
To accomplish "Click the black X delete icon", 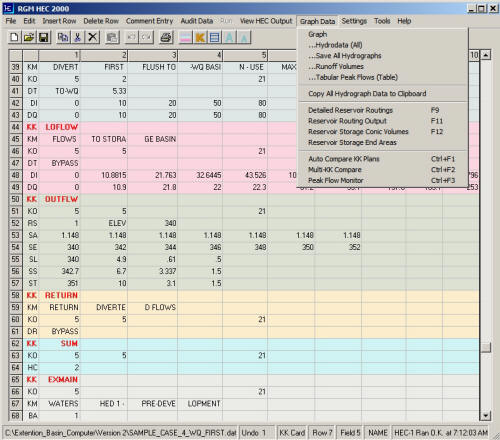I will [x=92, y=37].
